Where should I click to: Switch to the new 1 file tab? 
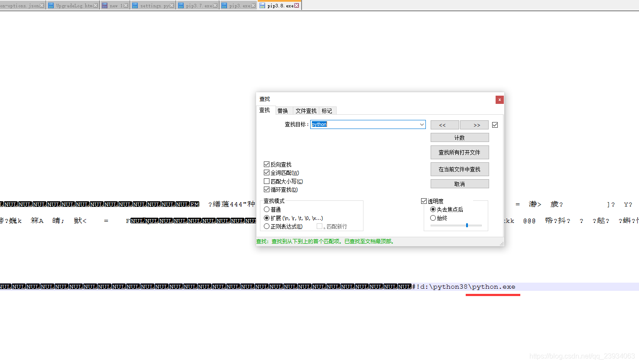(115, 6)
